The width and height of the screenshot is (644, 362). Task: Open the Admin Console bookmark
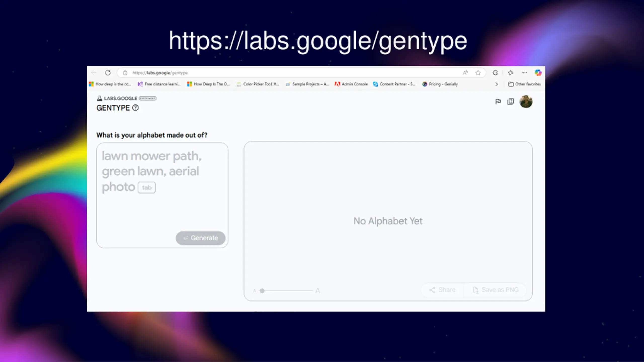[351, 84]
